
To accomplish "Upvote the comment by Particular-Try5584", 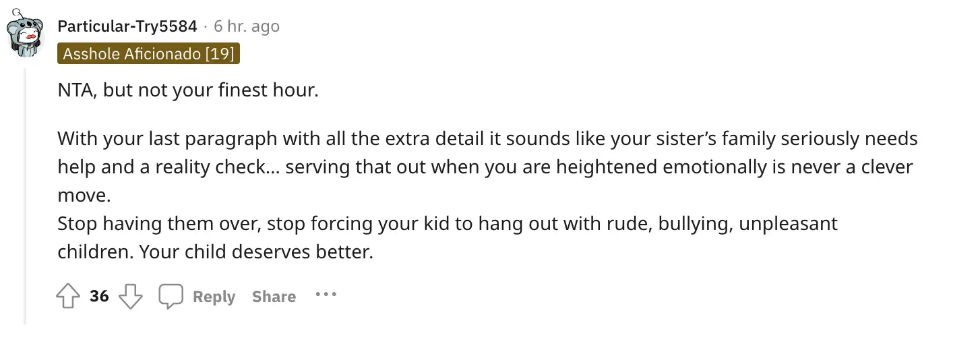I will pos(68,296).
